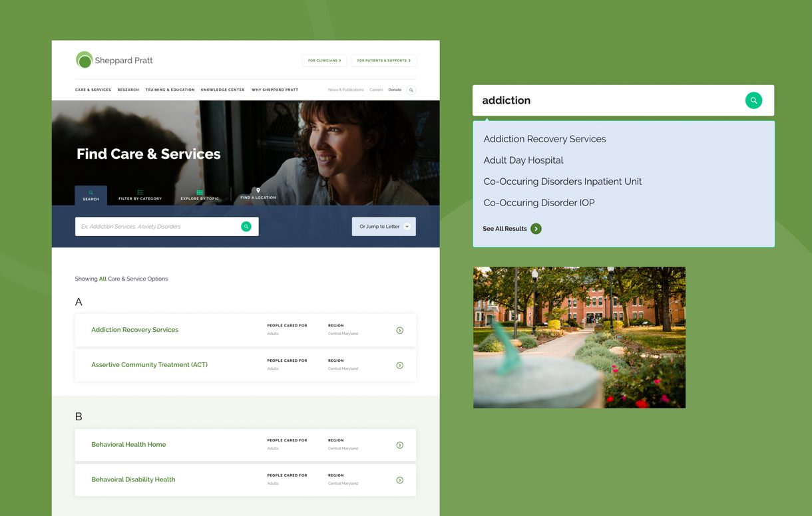The width and height of the screenshot is (812, 516).
Task: Open the Research menu item
Action: coord(128,90)
